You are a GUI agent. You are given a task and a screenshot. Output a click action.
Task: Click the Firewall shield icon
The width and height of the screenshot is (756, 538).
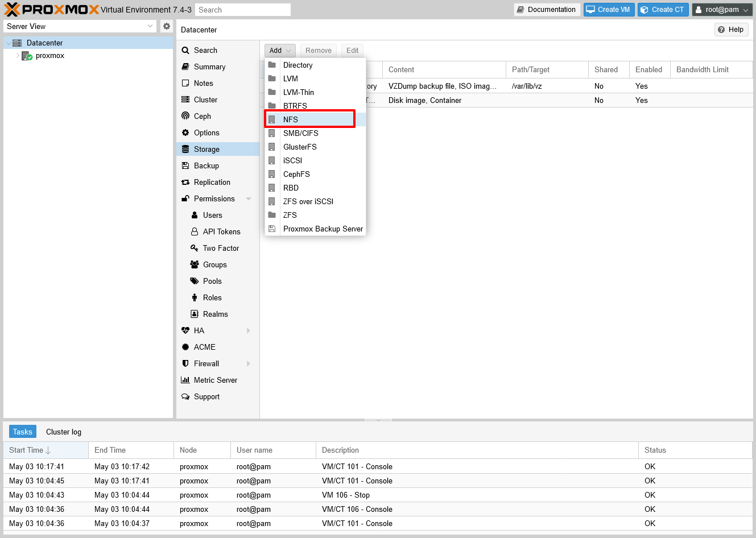[x=185, y=363]
